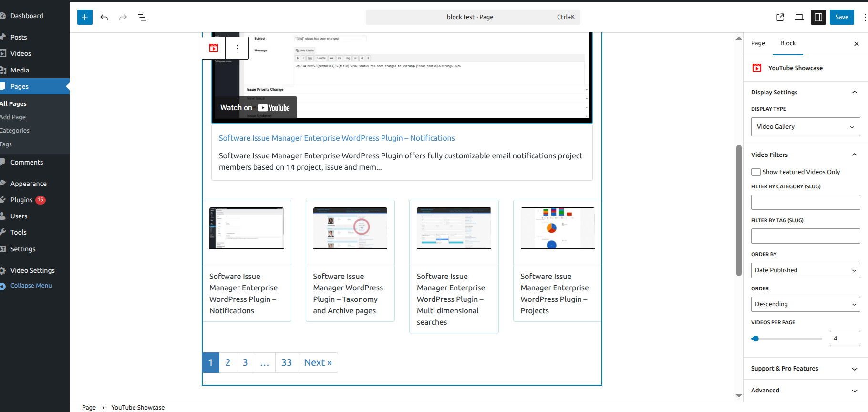The width and height of the screenshot is (868, 412).
Task: Open Plugins menu with 15 updates
Action: (28, 200)
